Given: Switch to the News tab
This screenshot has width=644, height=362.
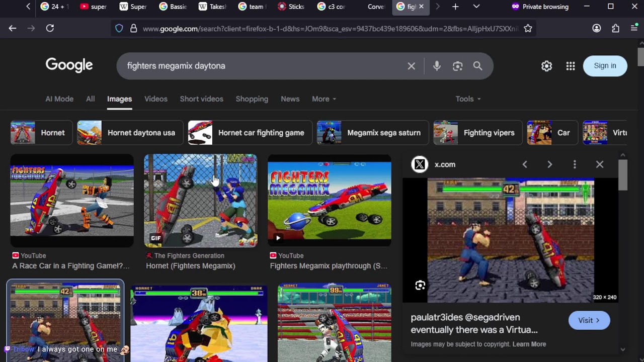Looking at the screenshot, I should [290, 99].
